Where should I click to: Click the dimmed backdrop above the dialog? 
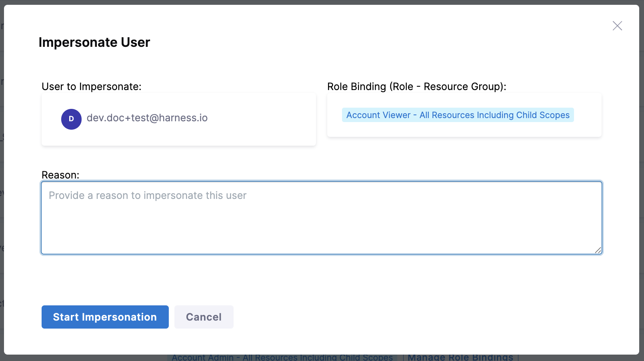pos(320,2)
